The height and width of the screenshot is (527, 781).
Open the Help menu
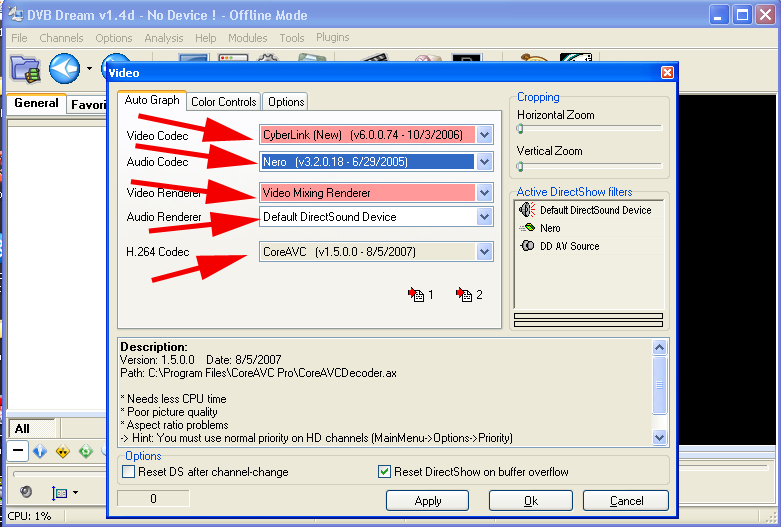(x=206, y=38)
